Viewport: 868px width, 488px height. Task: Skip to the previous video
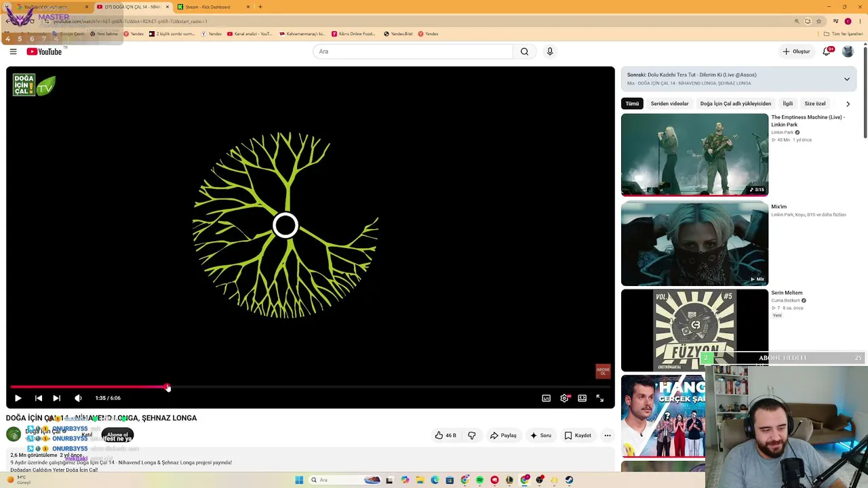(39, 398)
